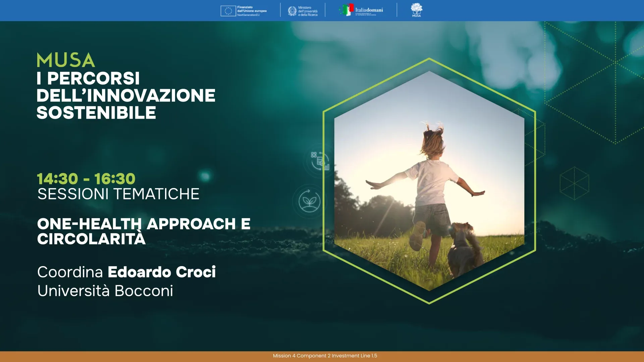Viewport: 644px width, 362px height.
Task: Click the SESSIONI TEMATICHE text
Action: [x=118, y=194]
